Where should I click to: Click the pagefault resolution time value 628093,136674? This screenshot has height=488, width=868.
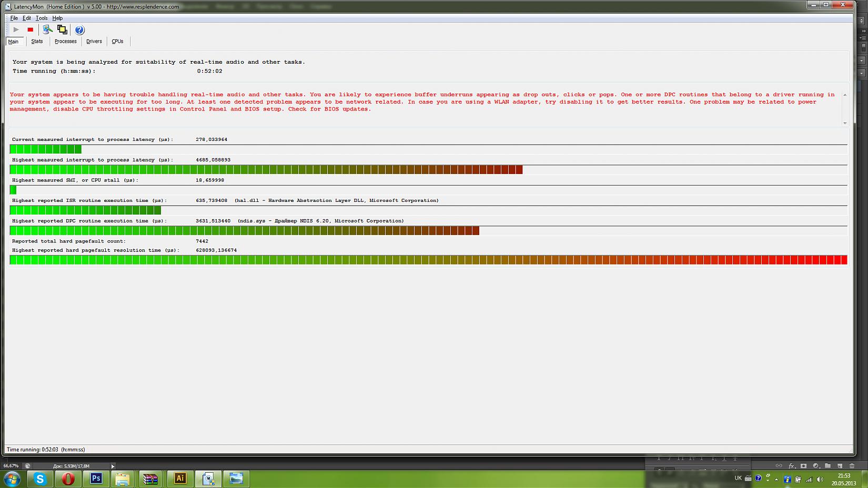[x=216, y=250]
